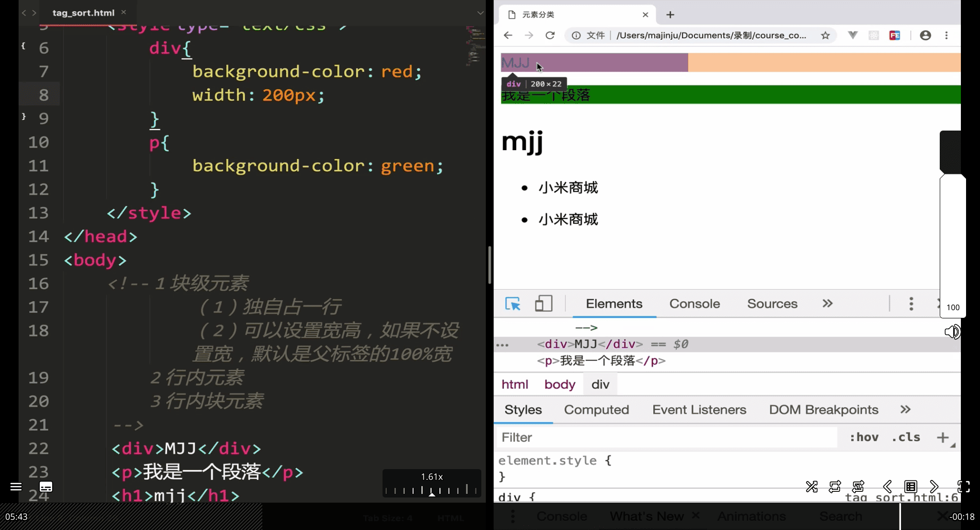Select the <p>我是一个段落</p> DOM node
This screenshot has width=980, height=530.
pos(601,361)
